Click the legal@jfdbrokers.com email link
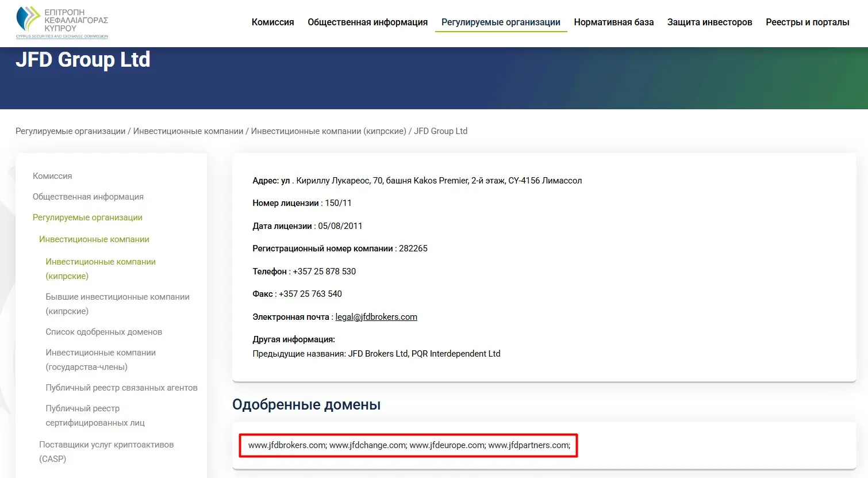This screenshot has width=868, height=478. point(375,316)
